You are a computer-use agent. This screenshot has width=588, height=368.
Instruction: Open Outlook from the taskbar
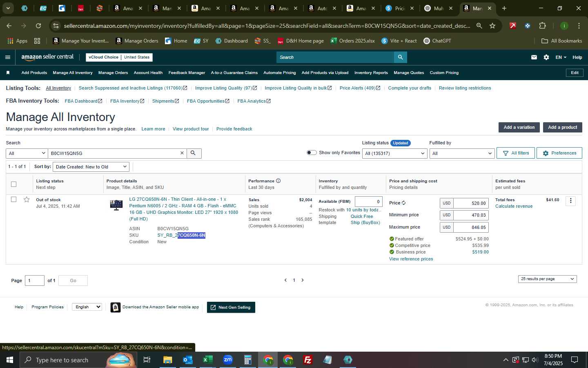[x=187, y=360]
